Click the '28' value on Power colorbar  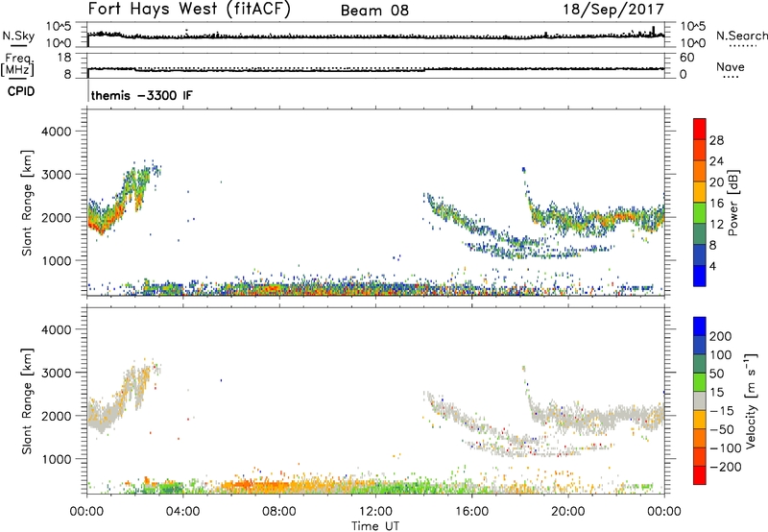(x=716, y=140)
